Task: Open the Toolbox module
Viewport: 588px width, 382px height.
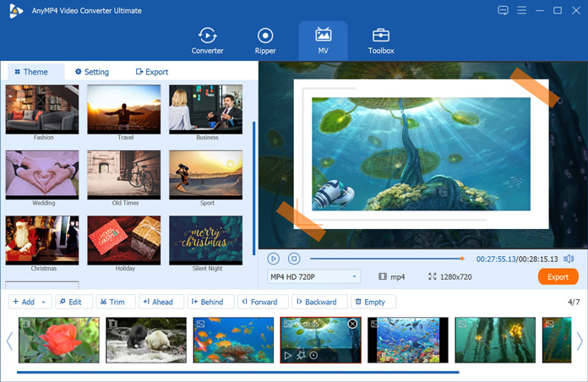Action: click(x=380, y=40)
